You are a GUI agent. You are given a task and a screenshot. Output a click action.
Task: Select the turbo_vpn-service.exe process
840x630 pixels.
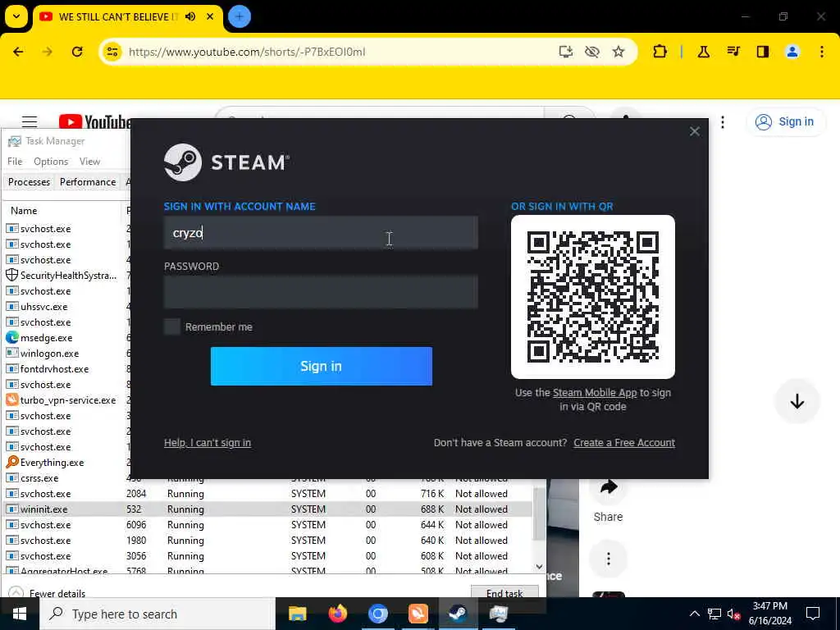tap(67, 400)
